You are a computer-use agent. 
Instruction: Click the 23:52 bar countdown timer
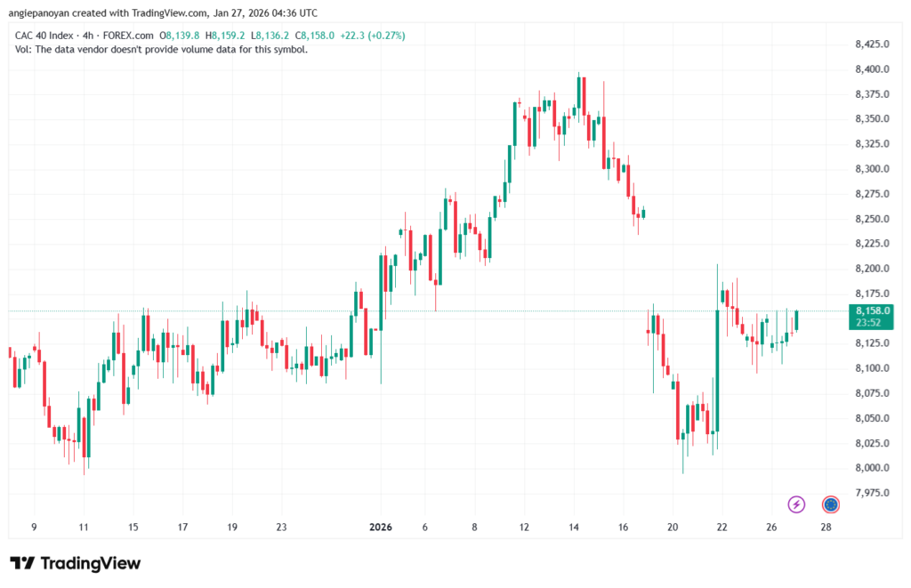coord(867,323)
